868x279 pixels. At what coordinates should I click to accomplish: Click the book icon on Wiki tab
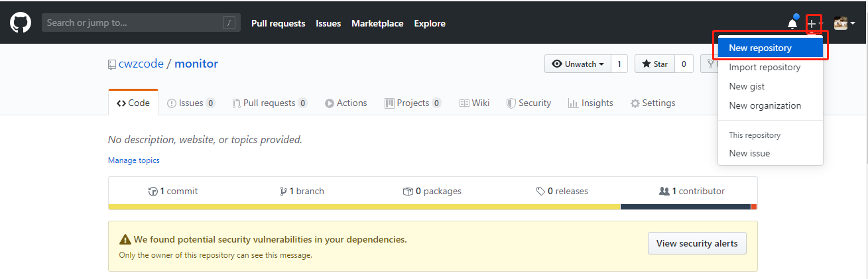pyautogui.click(x=465, y=103)
